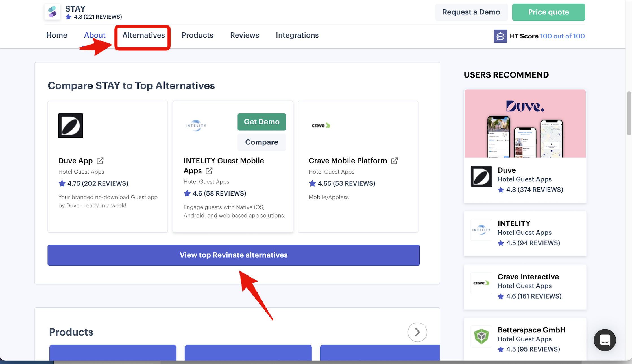Viewport: 632px width, 364px height.
Task: Open the Reviews tab
Action: click(244, 35)
